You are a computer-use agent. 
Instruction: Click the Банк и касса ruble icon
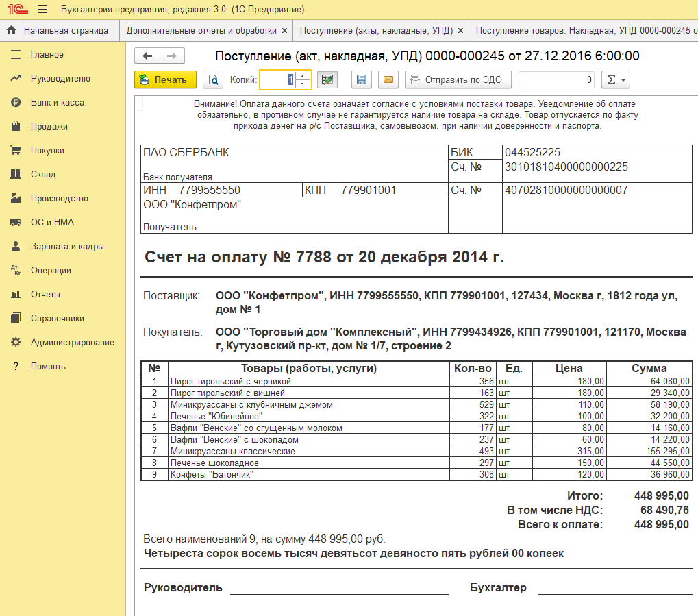(16, 103)
